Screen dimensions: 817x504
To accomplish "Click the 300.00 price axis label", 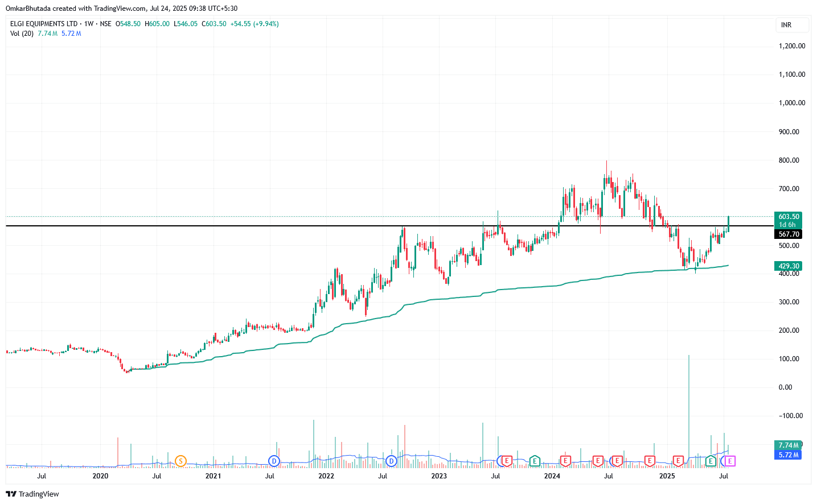I will pyautogui.click(x=789, y=302).
